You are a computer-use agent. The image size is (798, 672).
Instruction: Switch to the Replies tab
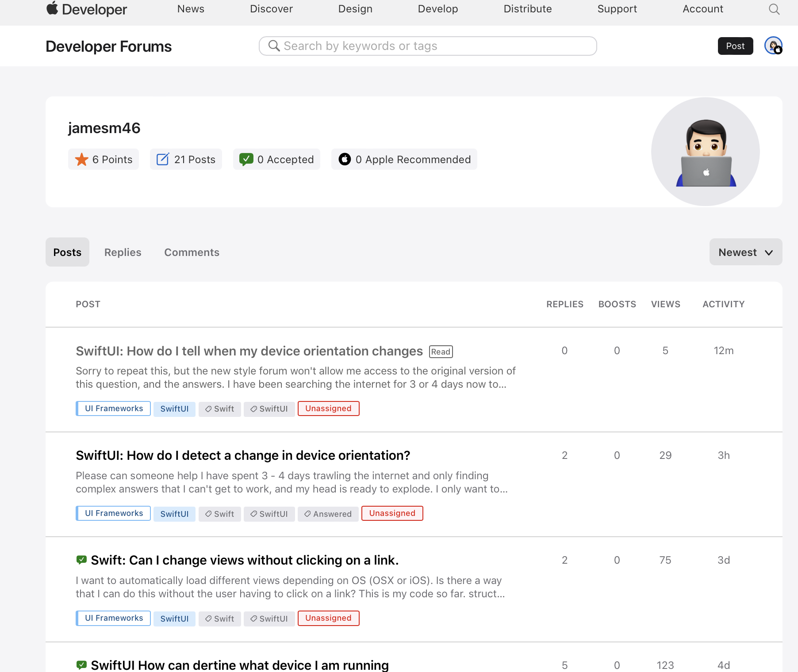123,252
